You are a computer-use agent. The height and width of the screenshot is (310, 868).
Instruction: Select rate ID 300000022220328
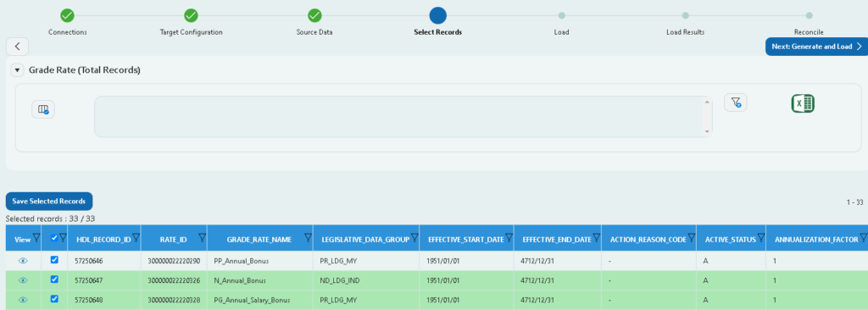(x=174, y=300)
